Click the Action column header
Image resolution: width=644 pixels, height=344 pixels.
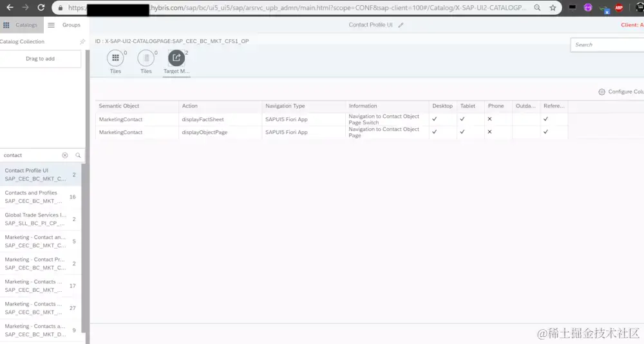coord(220,106)
